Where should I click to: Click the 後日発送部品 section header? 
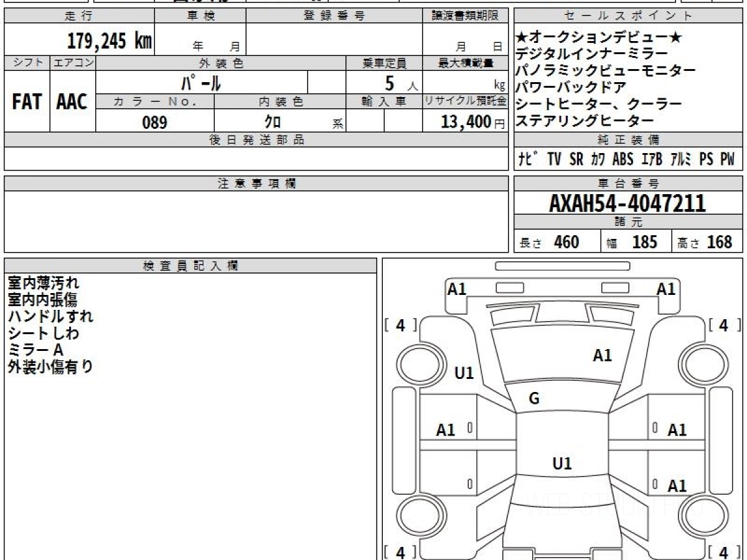256,139
